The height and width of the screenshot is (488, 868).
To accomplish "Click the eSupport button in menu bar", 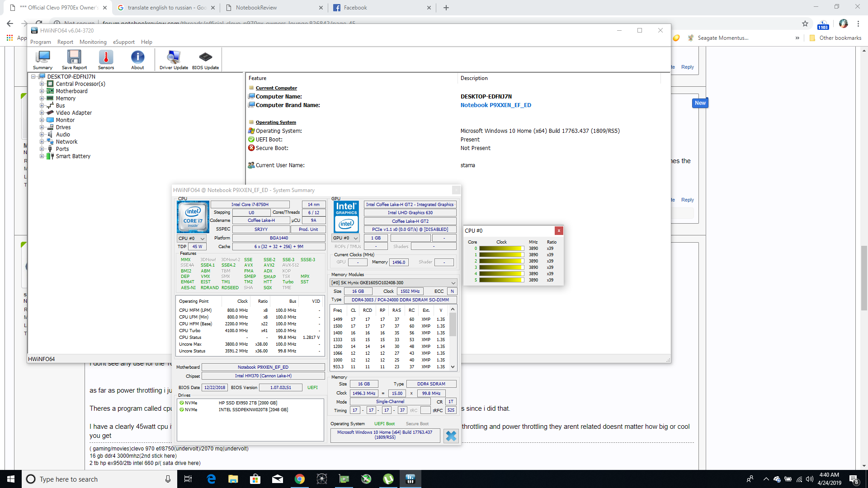I will pyautogui.click(x=123, y=42).
